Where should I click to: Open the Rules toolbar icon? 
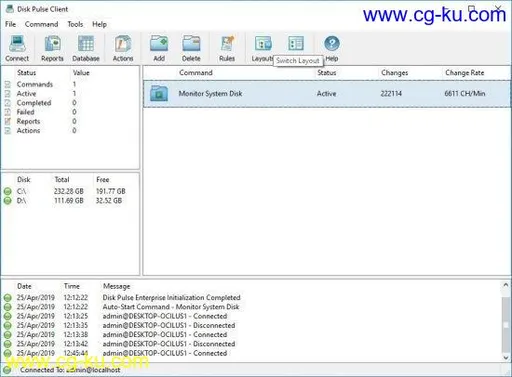pyautogui.click(x=227, y=44)
